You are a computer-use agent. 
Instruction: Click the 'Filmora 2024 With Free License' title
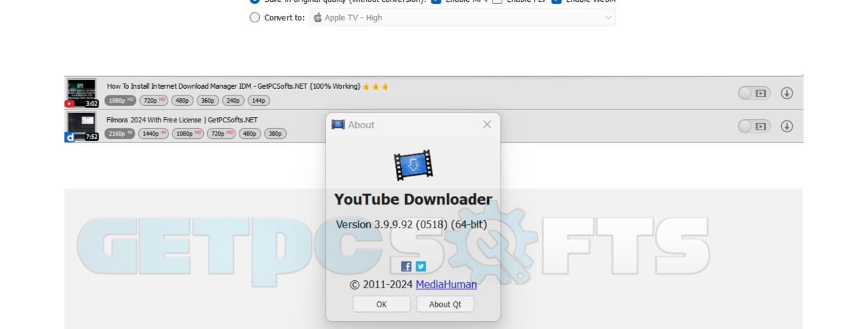(182, 120)
